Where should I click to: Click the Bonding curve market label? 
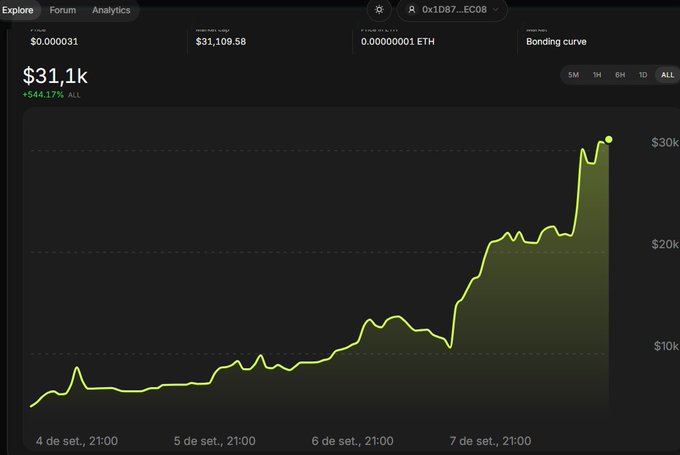pyautogui.click(x=556, y=42)
